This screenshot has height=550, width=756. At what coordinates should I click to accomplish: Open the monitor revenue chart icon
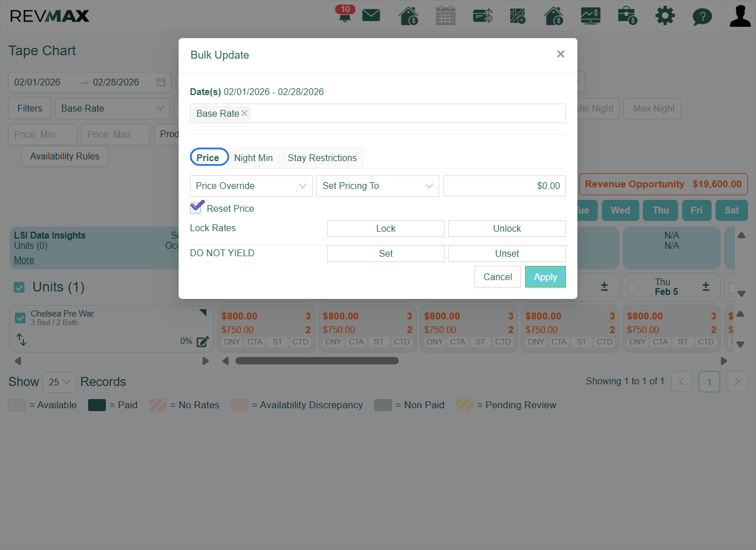click(x=590, y=15)
